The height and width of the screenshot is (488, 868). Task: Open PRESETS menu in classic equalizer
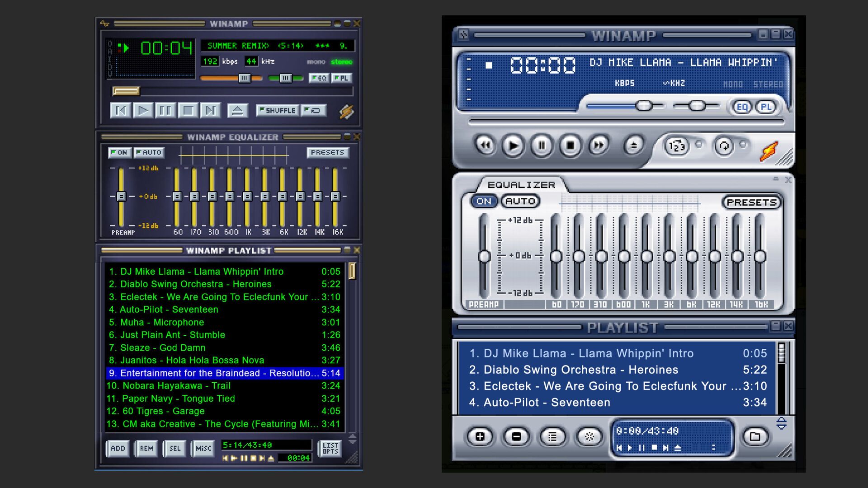pos(327,153)
